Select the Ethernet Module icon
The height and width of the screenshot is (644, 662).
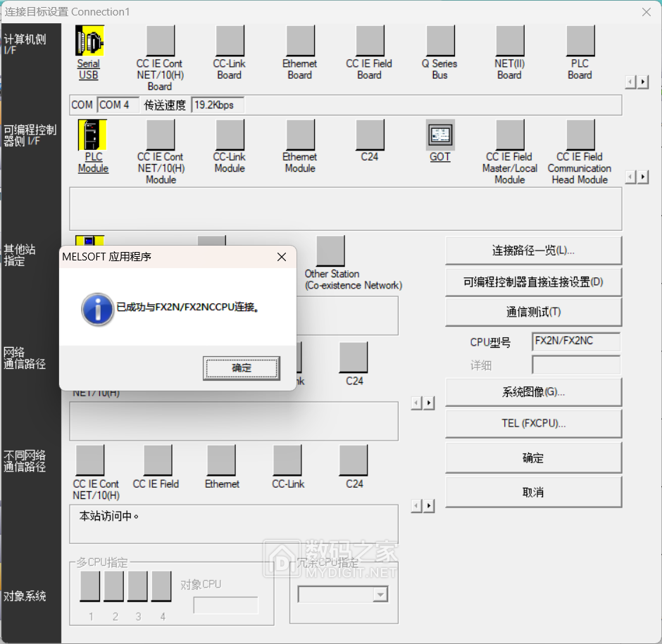click(300, 134)
